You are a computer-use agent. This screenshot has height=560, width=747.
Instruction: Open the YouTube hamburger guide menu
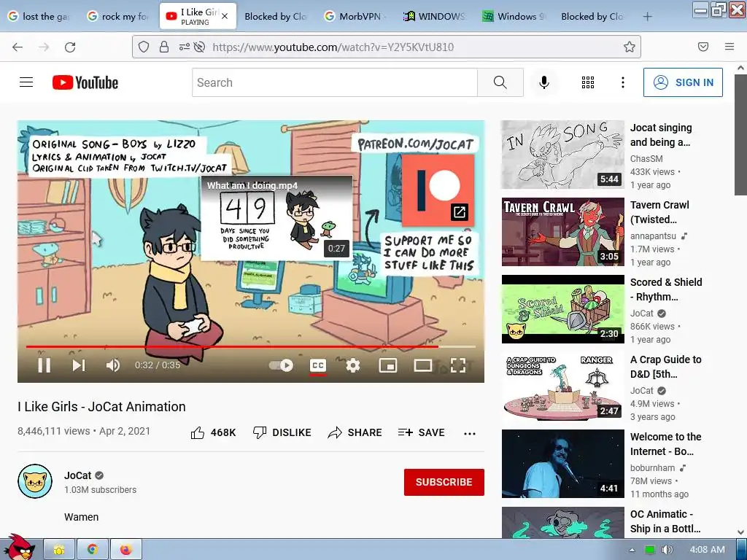pyautogui.click(x=26, y=82)
